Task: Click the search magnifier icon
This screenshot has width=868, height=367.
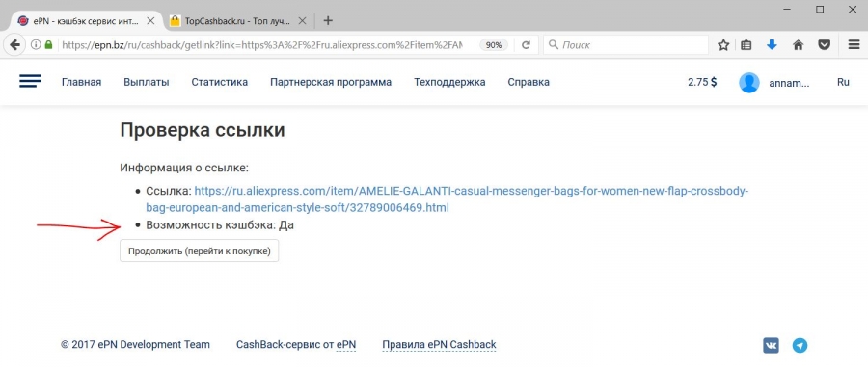Action: click(554, 45)
